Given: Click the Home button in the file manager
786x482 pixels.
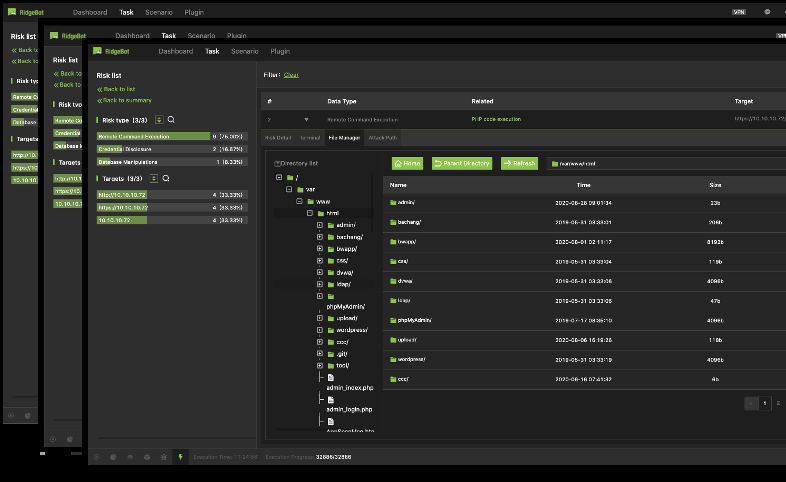Looking at the screenshot, I should pyautogui.click(x=408, y=163).
